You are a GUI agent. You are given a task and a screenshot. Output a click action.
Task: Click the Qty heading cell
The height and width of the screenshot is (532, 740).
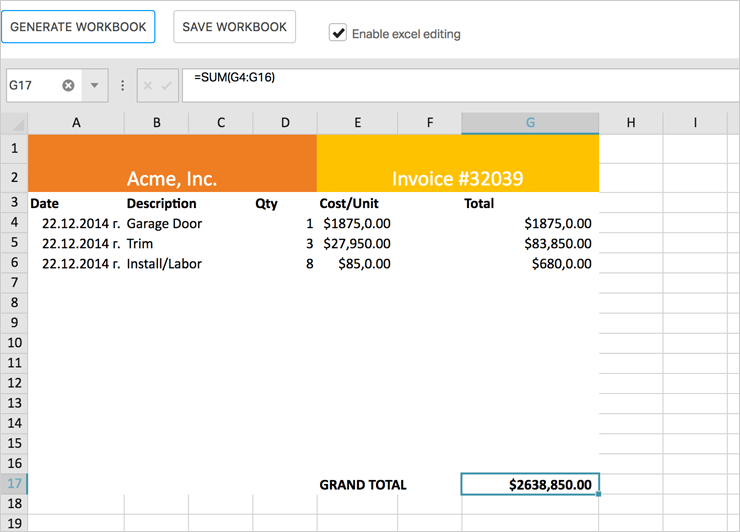[x=285, y=203]
